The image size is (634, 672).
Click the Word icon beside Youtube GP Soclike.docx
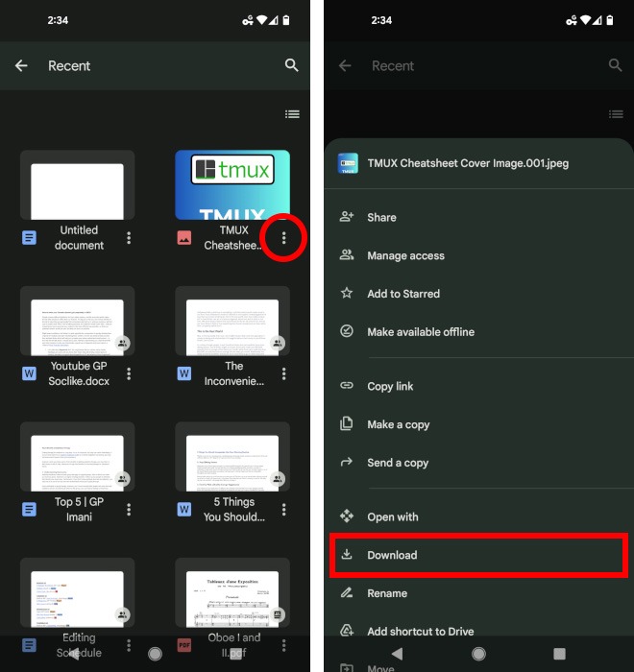[29, 373]
